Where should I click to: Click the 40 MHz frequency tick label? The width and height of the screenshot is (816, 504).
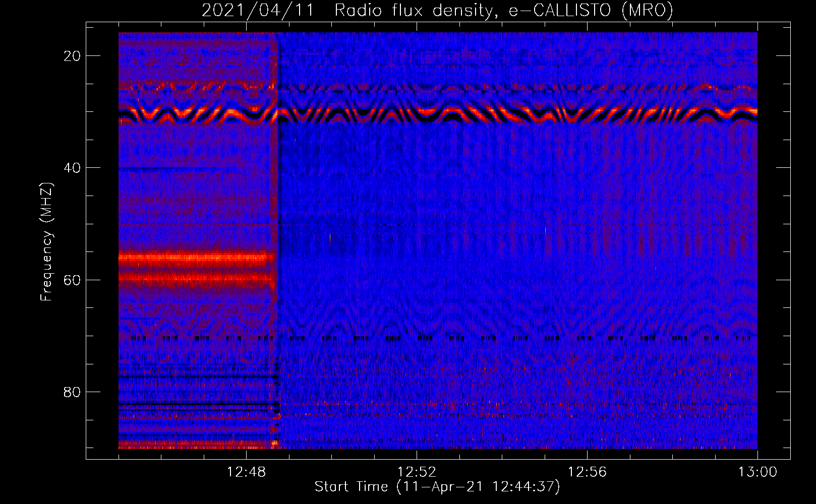[x=72, y=168]
